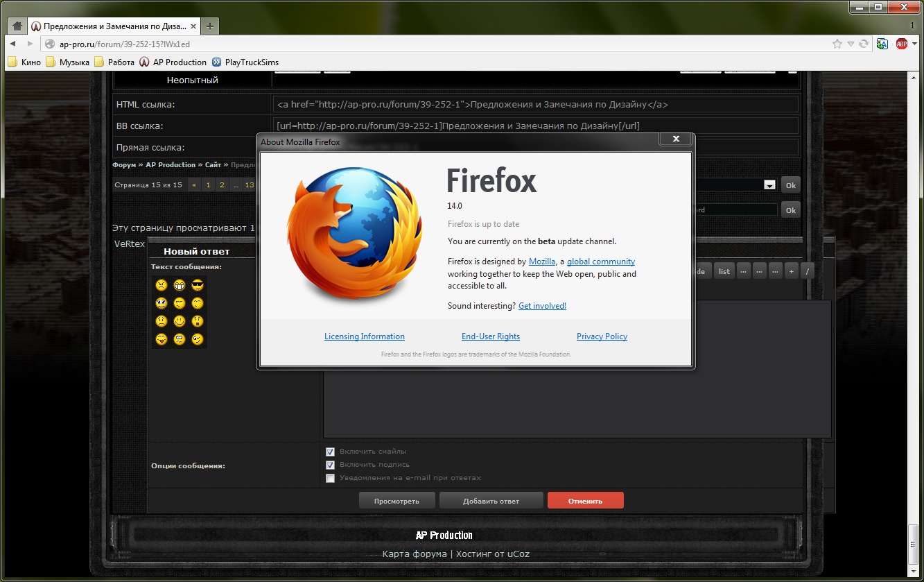
Task: Click the HTML ссылка code field
Action: tap(536, 105)
